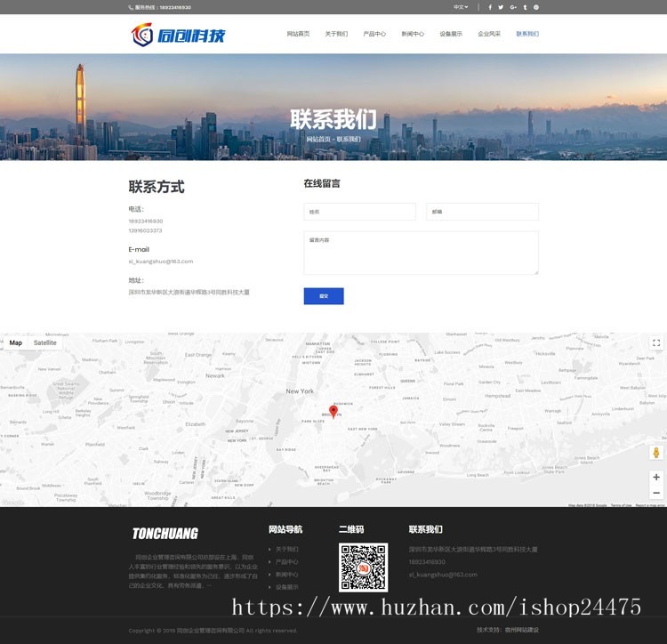This screenshot has width=667, height=644.
Task: Switch the map to Satellite view
Action: click(x=45, y=342)
